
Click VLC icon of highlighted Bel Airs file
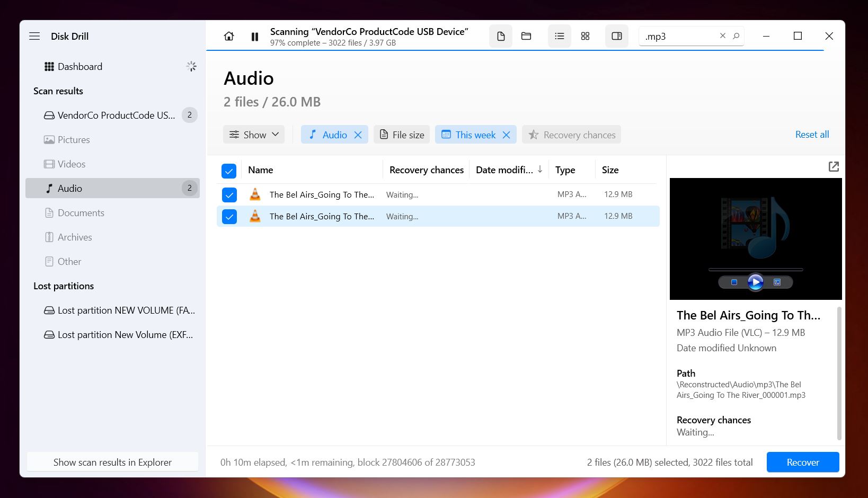(x=255, y=216)
